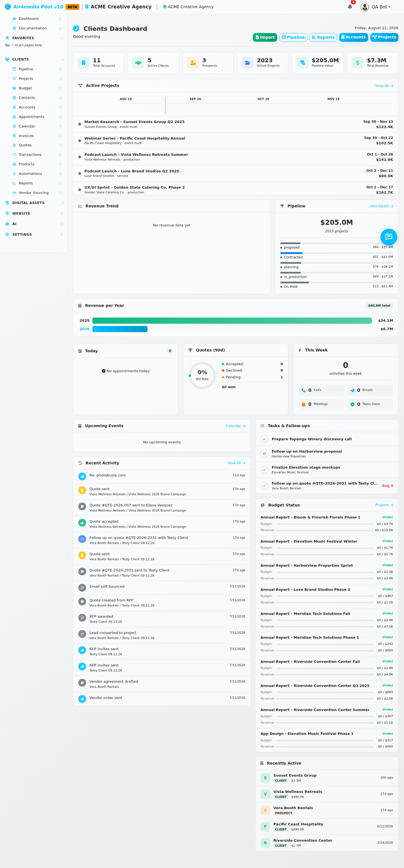Click the Quote accepted thumbs-up icon
The image size is (404, 868).
click(82, 523)
